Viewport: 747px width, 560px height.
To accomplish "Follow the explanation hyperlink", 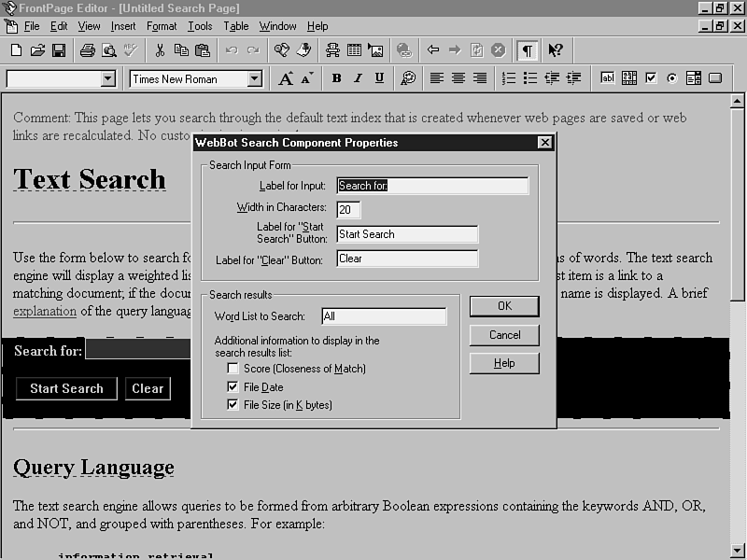I will click(45, 312).
